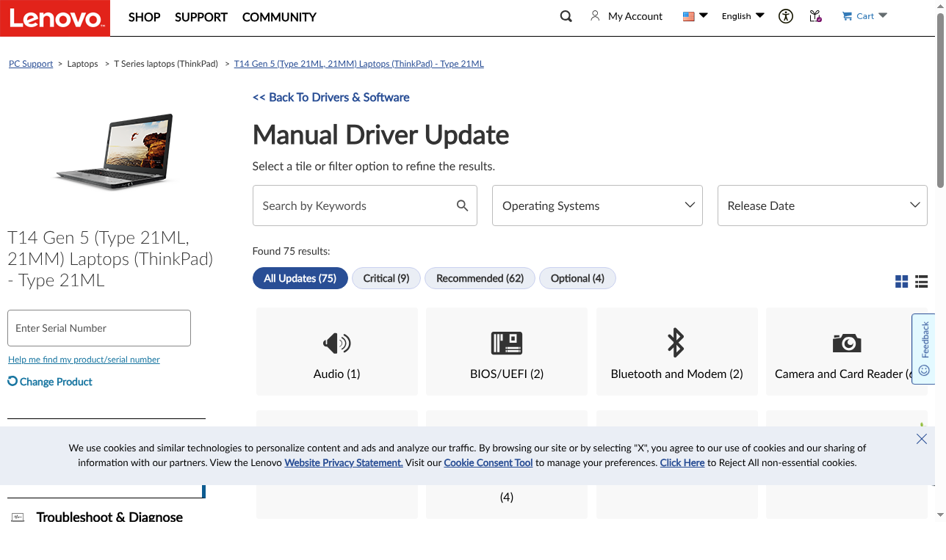The image size is (946, 560).
Task: Click the Feedback smiley icon
Action: point(924,371)
